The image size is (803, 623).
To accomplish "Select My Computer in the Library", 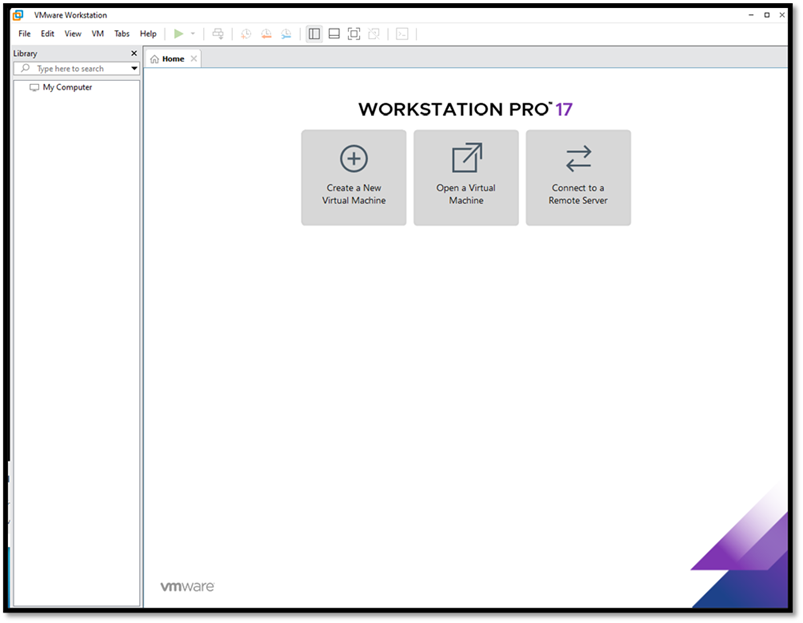I will pyautogui.click(x=67, y=87).
